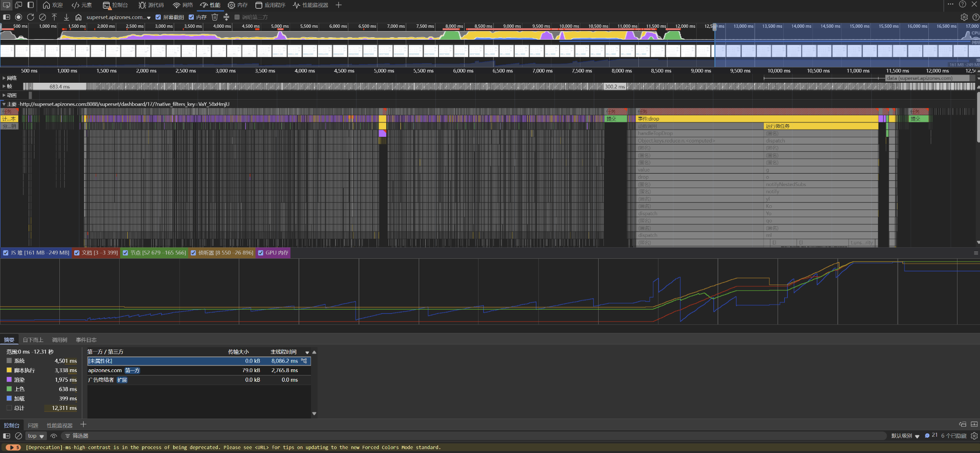Image resolution: width=980 pixels, height=453 pixels.
Task: Open the 应用程序 tab
Action: pyautogui.click(x=270, y=5)
